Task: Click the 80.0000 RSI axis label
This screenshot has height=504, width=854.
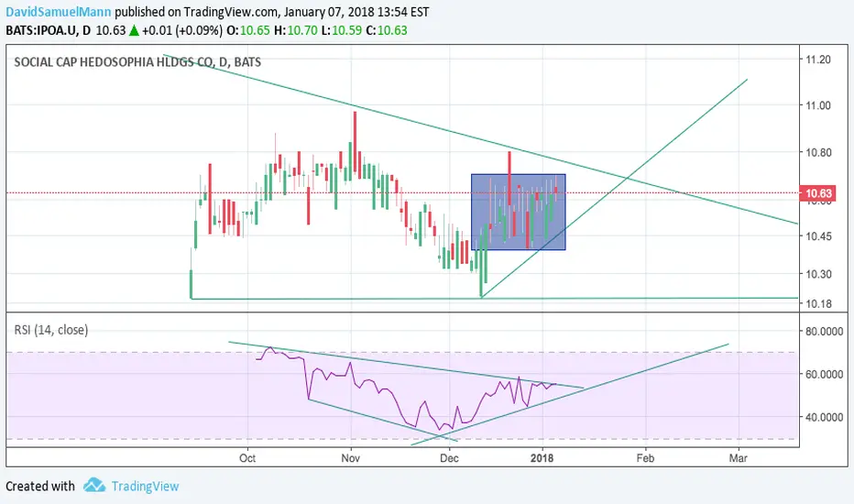Action: point(824,332)
